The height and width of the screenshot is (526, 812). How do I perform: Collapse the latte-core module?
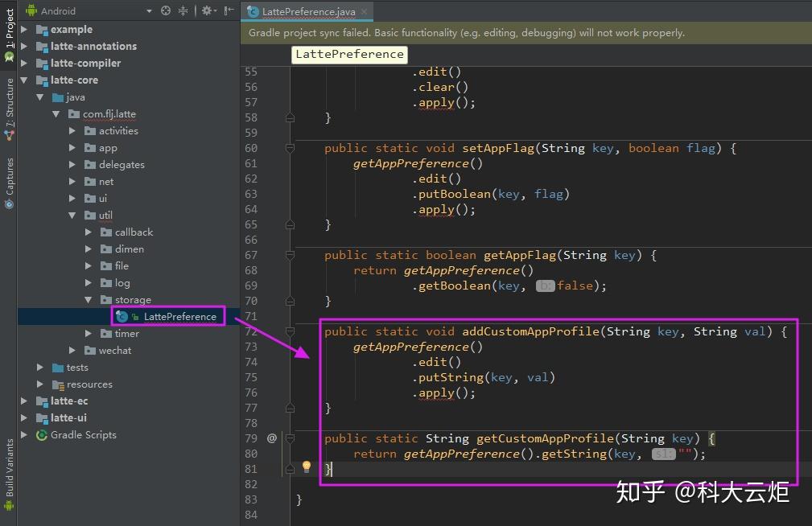24,80
